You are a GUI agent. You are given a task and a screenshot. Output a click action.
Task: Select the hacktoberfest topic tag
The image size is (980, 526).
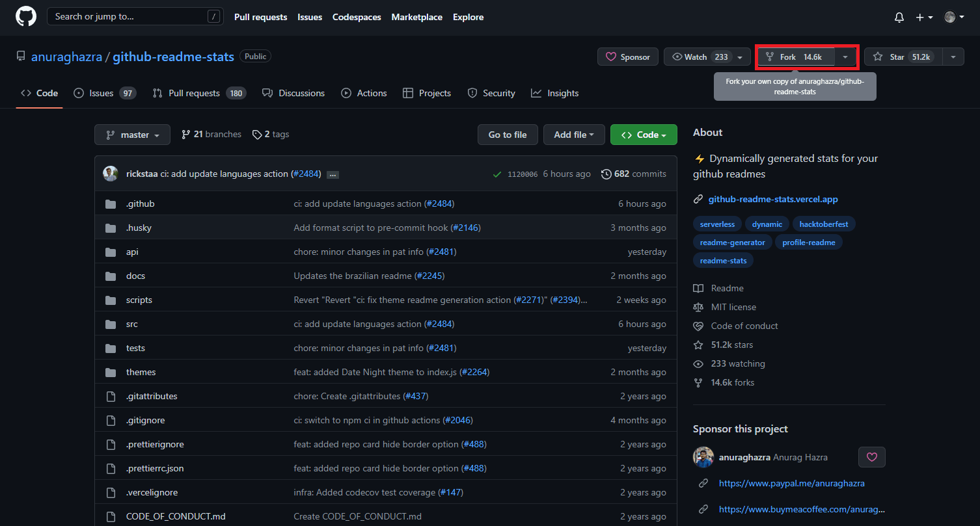[824, 224]
